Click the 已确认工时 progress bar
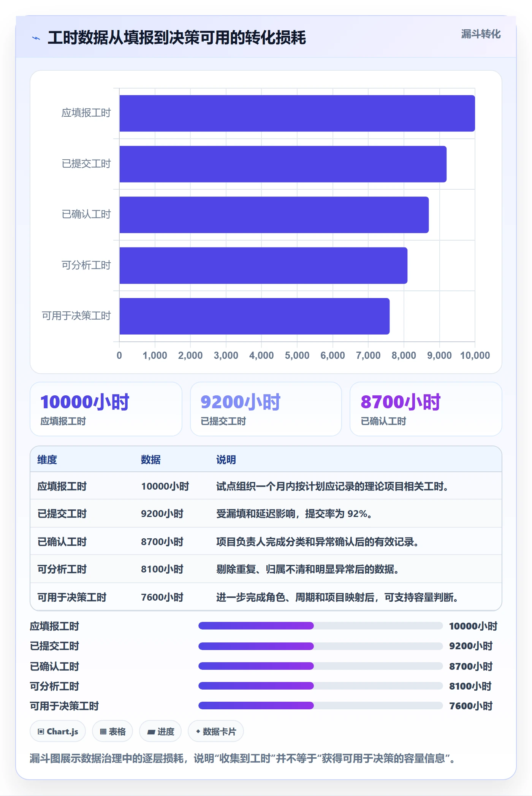Image resolution: width=532 pixels, height=796 pixels. click(320, 666)
